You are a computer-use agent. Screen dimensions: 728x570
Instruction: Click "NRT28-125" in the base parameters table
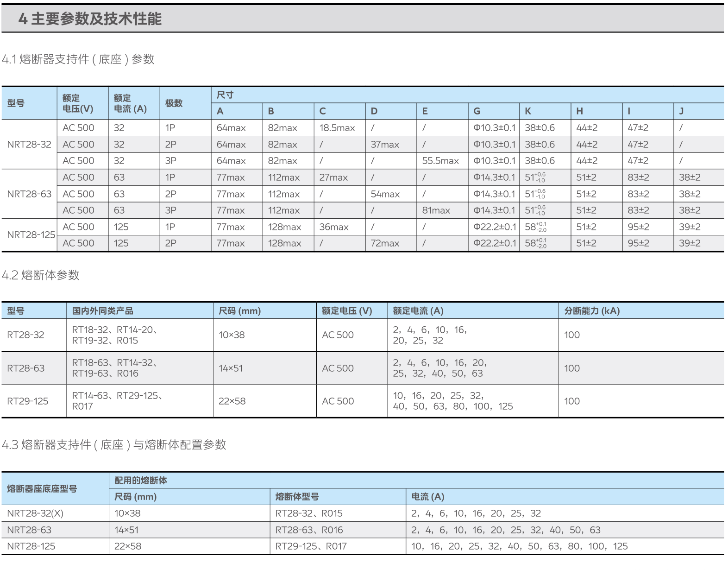coord(31,235)
